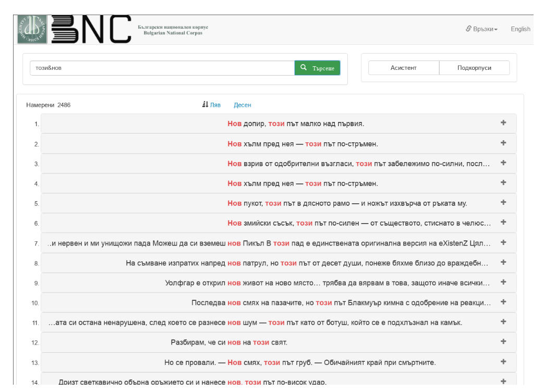The image size is (544, 392).
Task: Expand result 9 'Уолфгар' plus icon
Action: pos(503,282)
